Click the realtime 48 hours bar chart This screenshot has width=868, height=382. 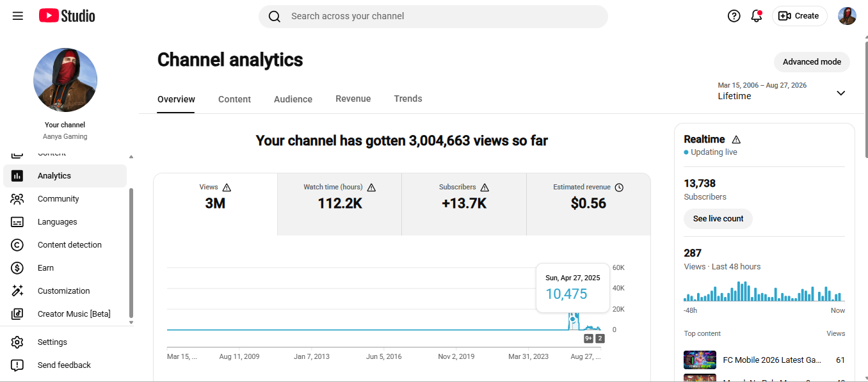point(764,292)
